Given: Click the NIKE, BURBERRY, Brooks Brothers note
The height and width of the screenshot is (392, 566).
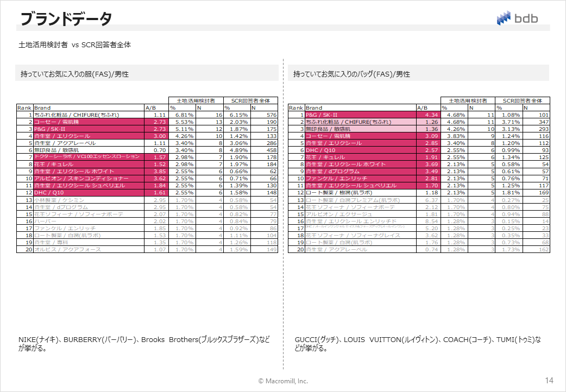Looking at the screenshot, I should 144,344.
